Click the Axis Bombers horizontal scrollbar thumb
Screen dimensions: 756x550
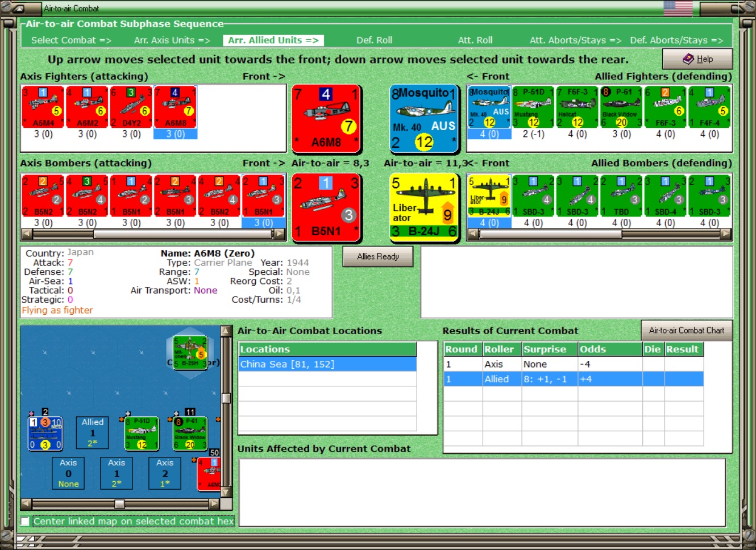184,234
